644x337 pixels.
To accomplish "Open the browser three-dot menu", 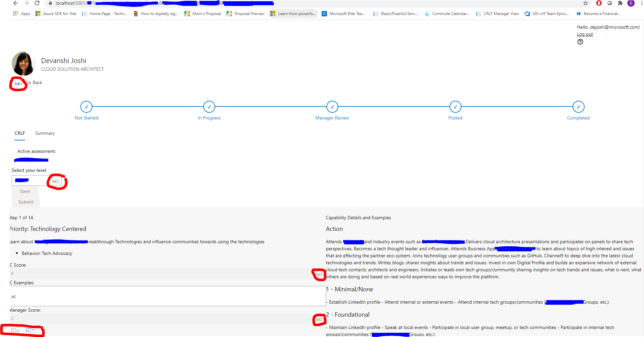I will click(x=641, y=3).
